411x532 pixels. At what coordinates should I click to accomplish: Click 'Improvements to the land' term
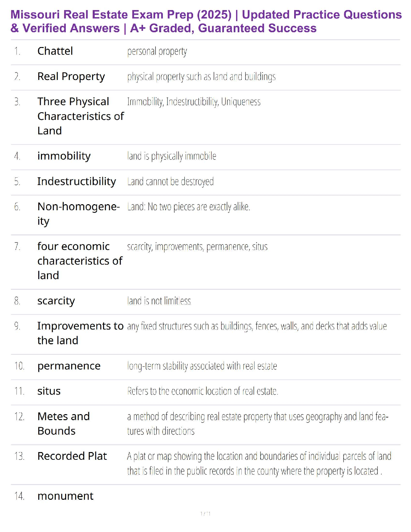point(80,333)
